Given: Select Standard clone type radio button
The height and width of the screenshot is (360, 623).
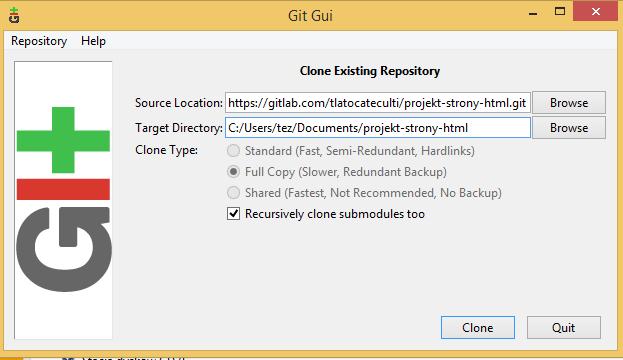Looking at the screenshot, I should point(233,151).
